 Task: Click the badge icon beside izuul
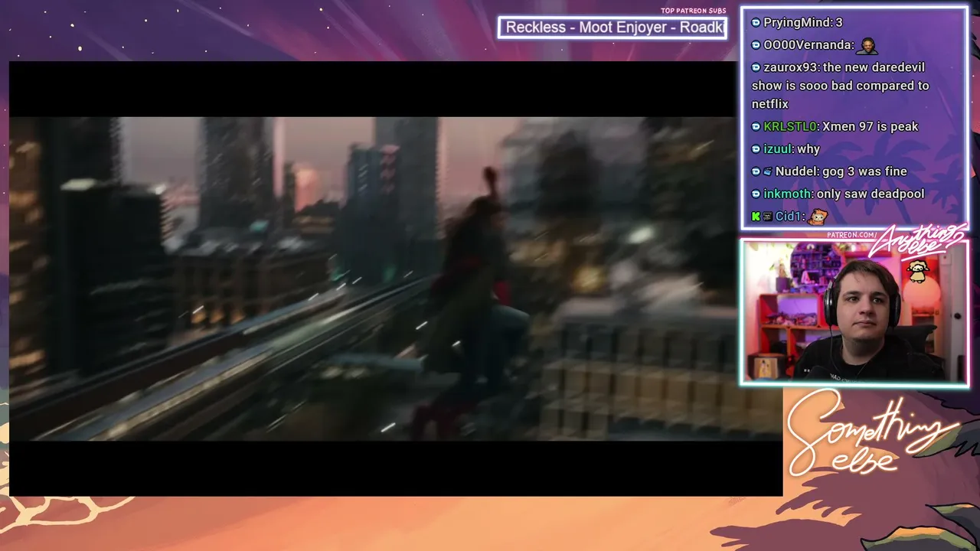click(756, 149)
